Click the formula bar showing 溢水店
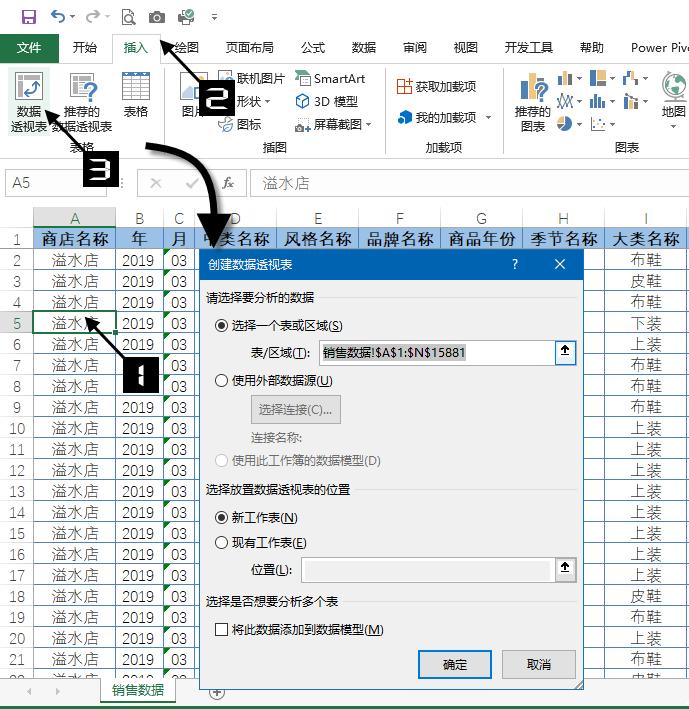 (x=469, y=183)
